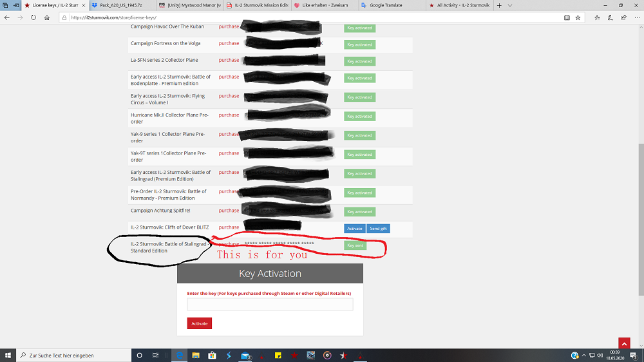Open the add notes pen tool

point(611,17)
